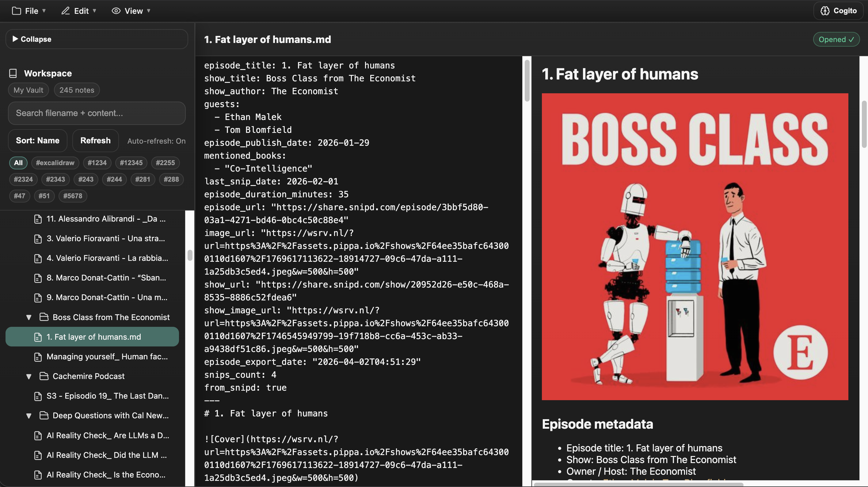Click the Workspace notebook icon
This screenshot has width=868, height=487.
(x=13, y=73)
